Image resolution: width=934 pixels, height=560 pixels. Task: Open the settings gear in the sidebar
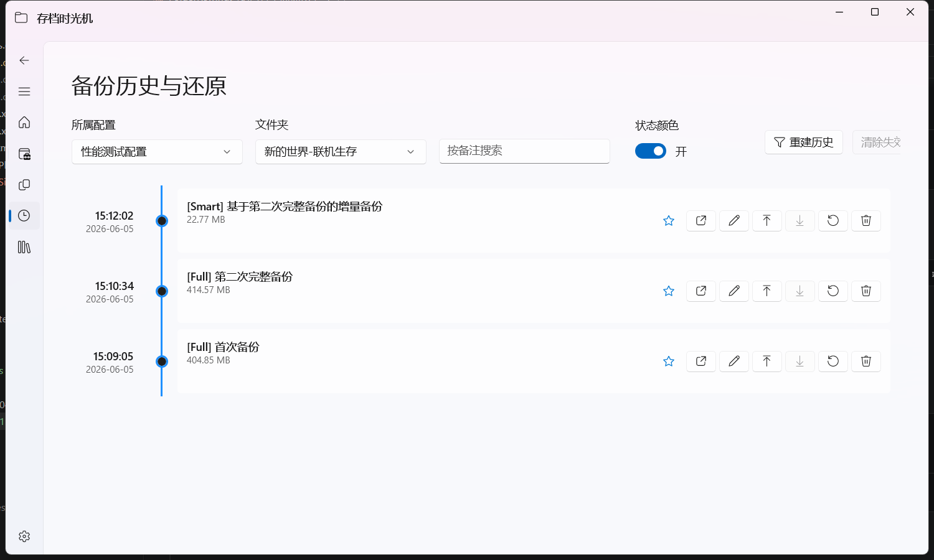coord(24,536)
